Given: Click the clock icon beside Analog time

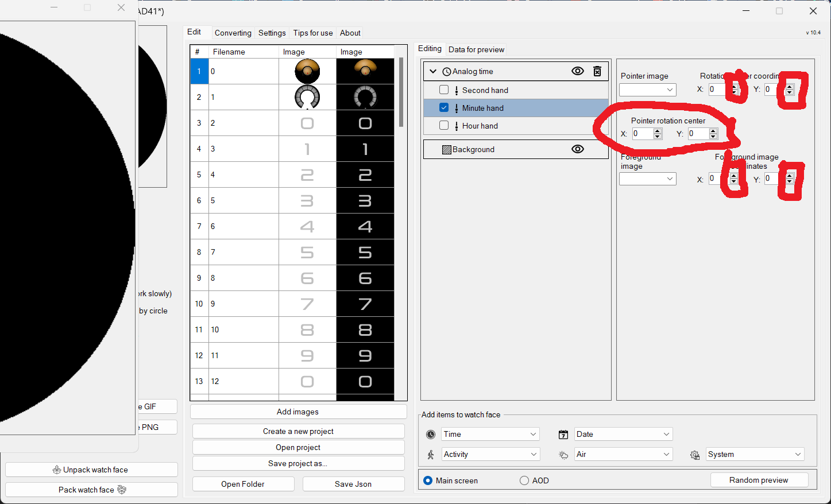Looking at the screenshot, I should [x=447, y=72].
